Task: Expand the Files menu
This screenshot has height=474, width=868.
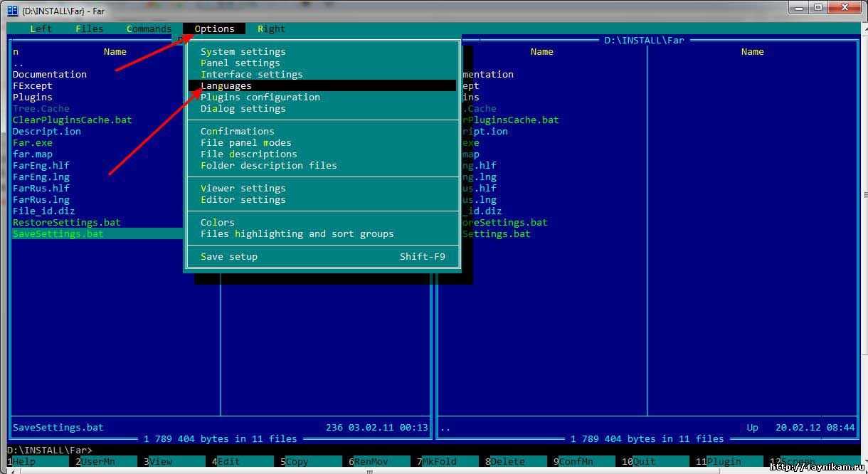Action: tap(89, 29)
